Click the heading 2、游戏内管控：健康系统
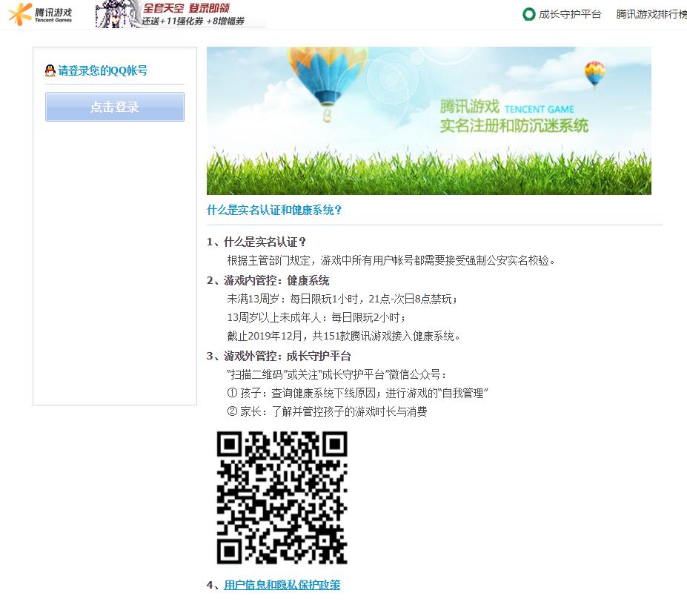 tap(268, 280)
